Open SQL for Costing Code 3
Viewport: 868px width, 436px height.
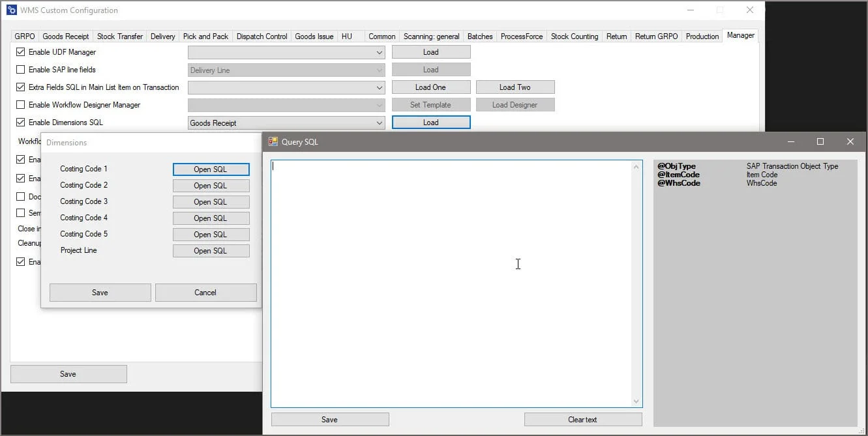tap(211, 202)
